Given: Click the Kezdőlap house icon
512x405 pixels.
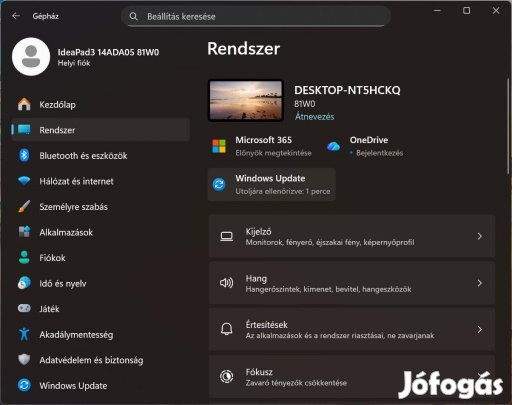Looking at the screenshot, I should click(x=24, y=104).
